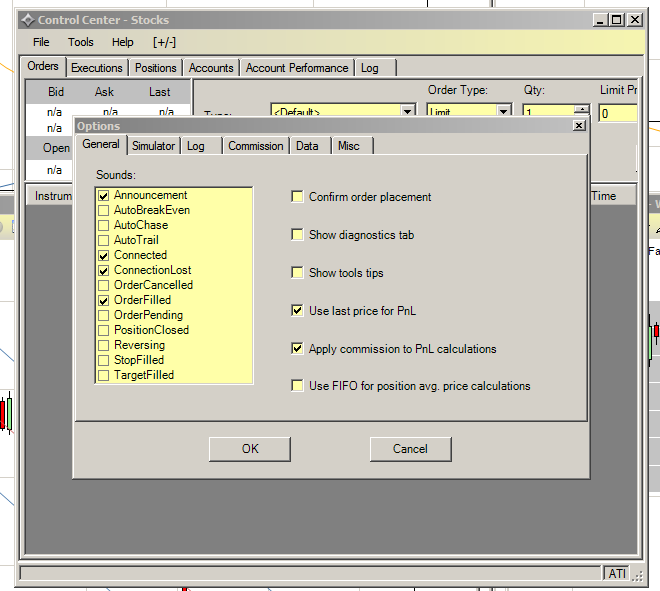Check Show tools tips
Viewport: 660px width, 591px height.
(297, 272)
